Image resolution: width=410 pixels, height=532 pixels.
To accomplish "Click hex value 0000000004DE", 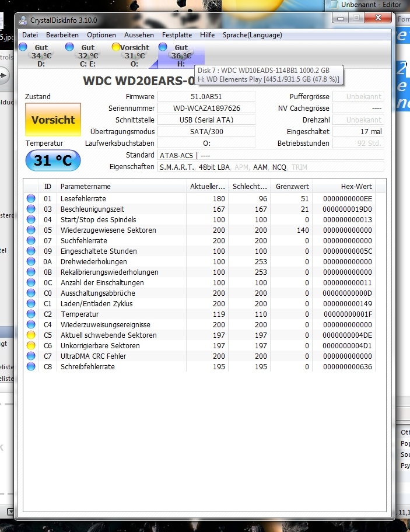I will (347, 335).
